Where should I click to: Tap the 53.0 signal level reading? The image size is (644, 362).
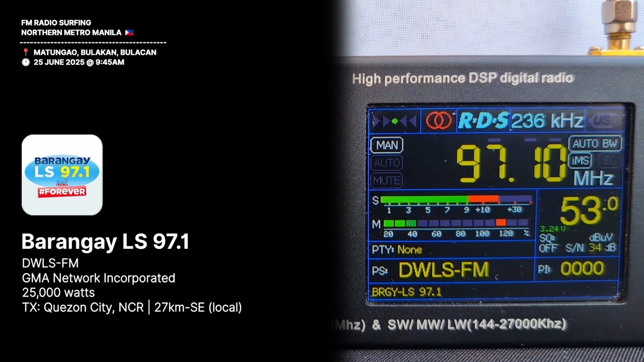[x=589, y=210]
